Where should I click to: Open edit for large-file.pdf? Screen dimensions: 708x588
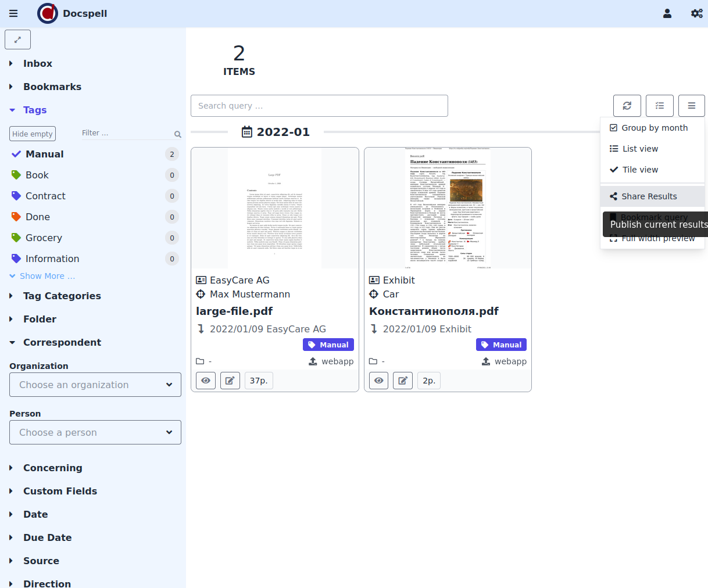pos(230,381)
